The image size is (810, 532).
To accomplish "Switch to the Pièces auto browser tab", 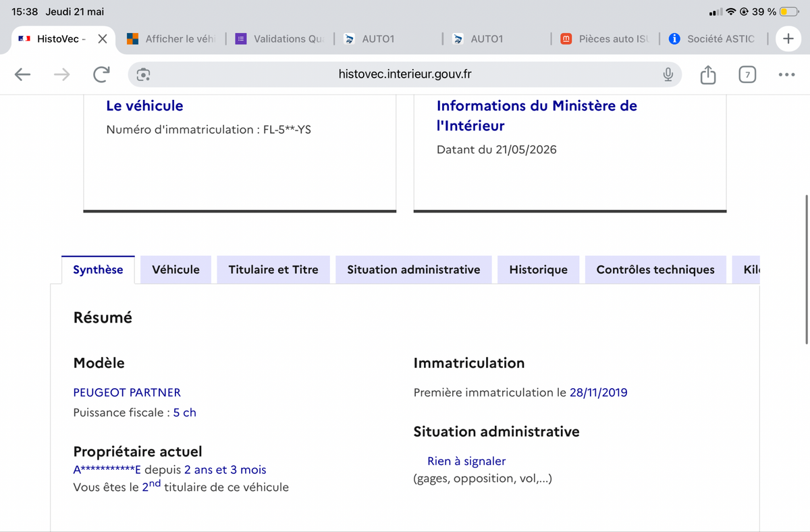I will (605, 38).
